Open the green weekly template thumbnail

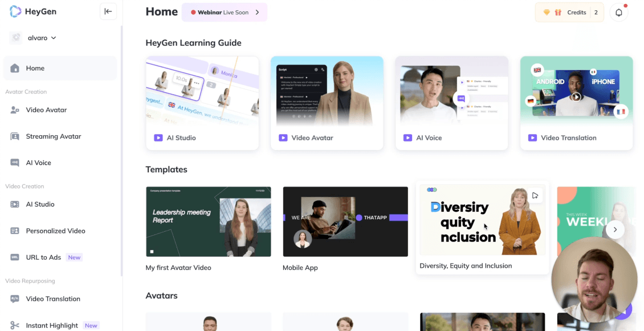(x=596, y=221)
